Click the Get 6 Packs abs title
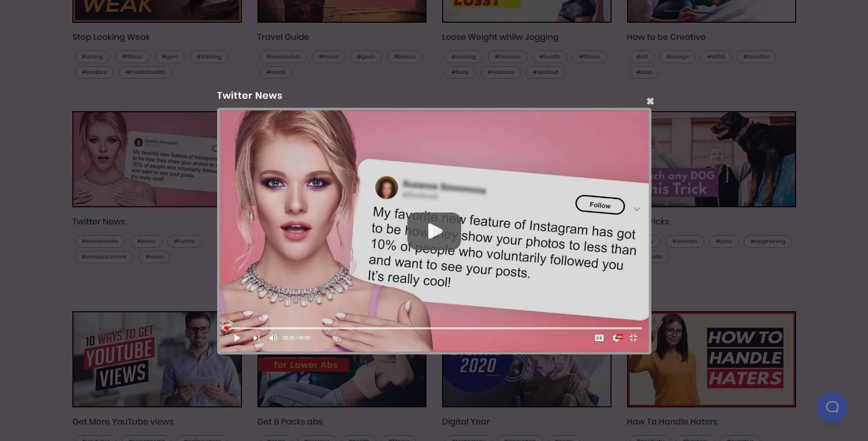 pyautogui.click(x=290, y=422)
